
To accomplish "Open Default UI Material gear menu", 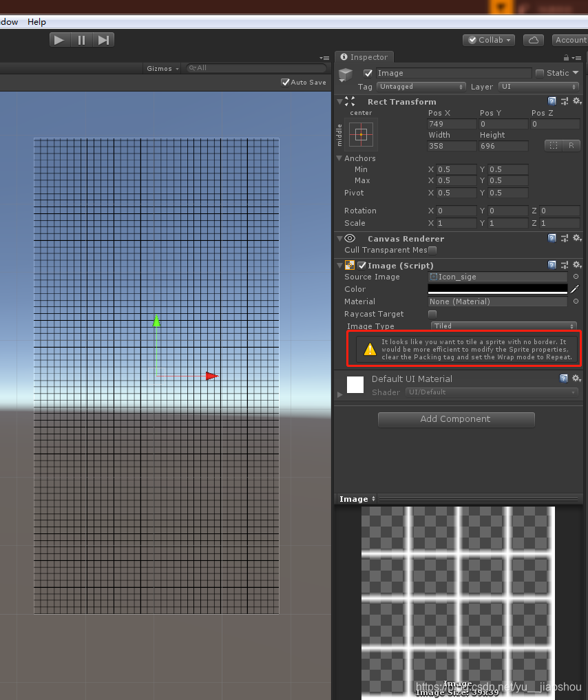I will point(576,379).
